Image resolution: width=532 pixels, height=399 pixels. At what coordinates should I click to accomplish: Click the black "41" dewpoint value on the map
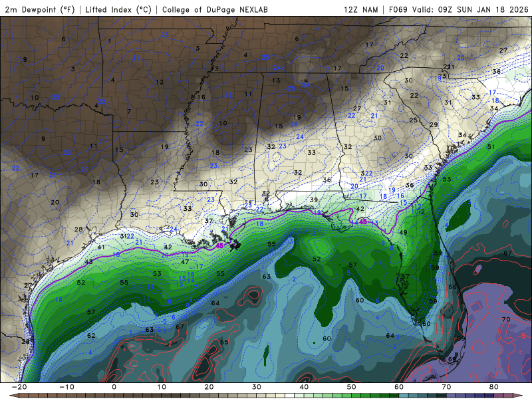pos(101,247)
